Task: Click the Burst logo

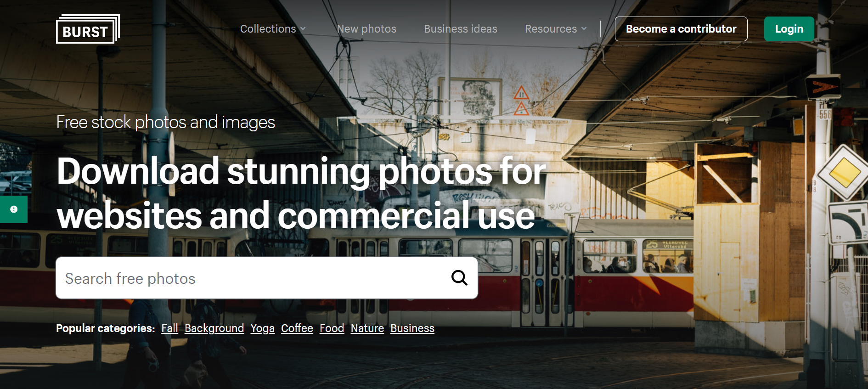Action: coord(88,29)
